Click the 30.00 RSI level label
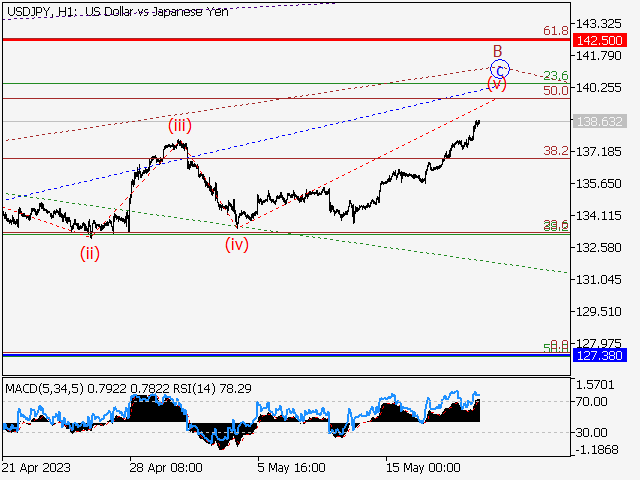Image resolution: width=640 pixels, height=480 pixels. pyautogui.click(x=591, y=432)
